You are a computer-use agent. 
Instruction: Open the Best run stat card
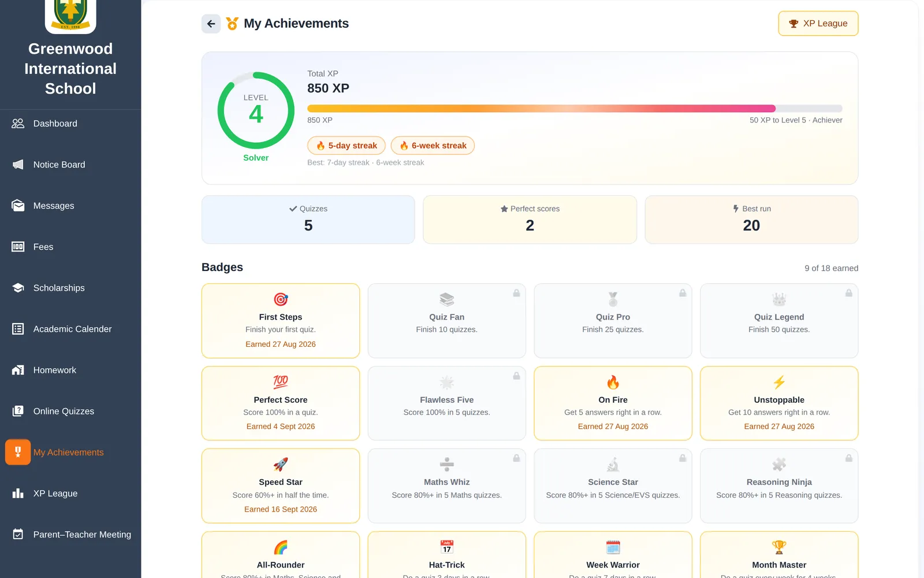coord(751,220)
